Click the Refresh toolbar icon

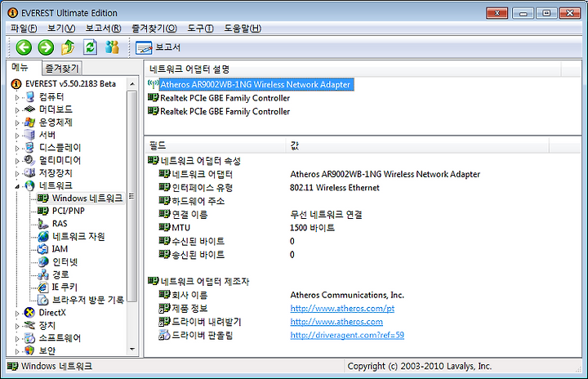(90, 47)
